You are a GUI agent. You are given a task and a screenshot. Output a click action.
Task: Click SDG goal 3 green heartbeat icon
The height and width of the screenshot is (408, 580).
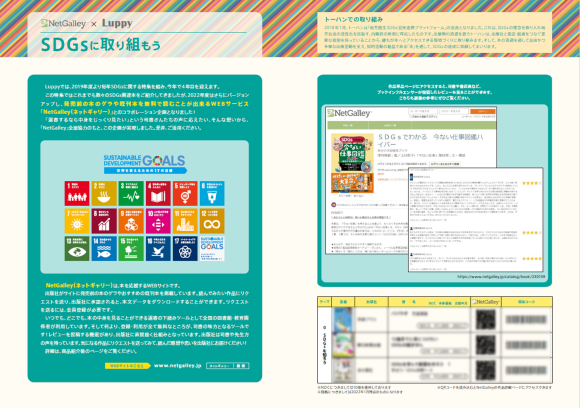click(131, 193)
